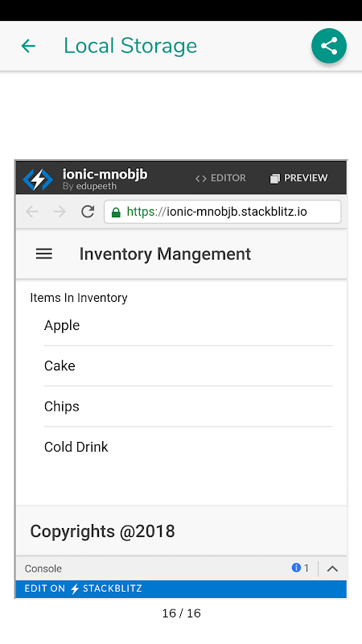Image resolution: width=362 pixels, height=644 pixels.
Task: Click the StackBlitz lightning logo
Action: [38, 180]
